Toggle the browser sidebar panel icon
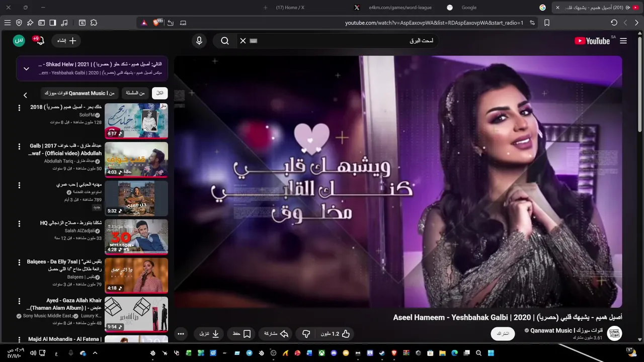This screenshot has width=644, height=362. [x=52, y=23]
